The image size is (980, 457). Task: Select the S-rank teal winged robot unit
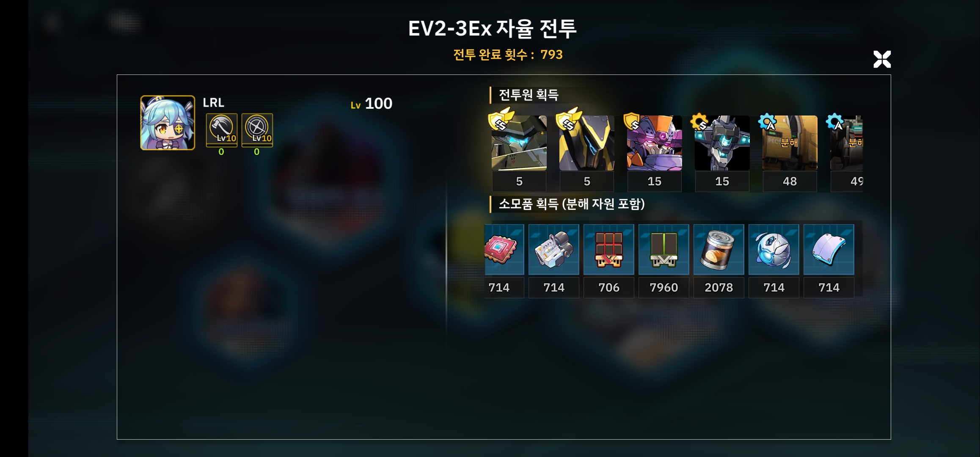pyautogui.click(x=722, y=143)
